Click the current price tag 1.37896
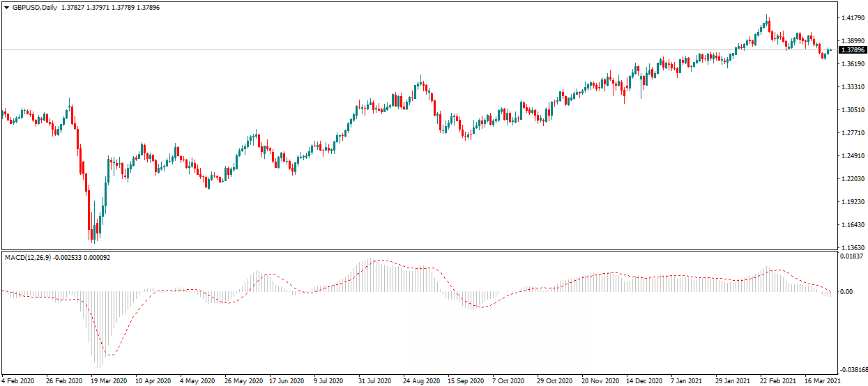868x386 pixels. (853, 50)
